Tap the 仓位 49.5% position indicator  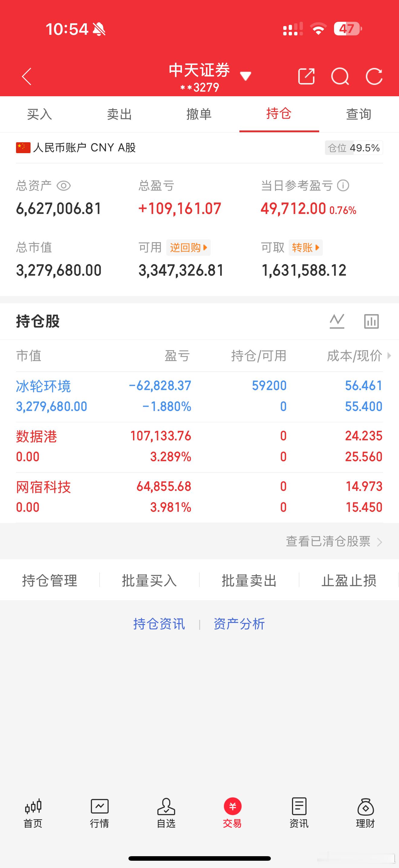[x=354, y=148]
